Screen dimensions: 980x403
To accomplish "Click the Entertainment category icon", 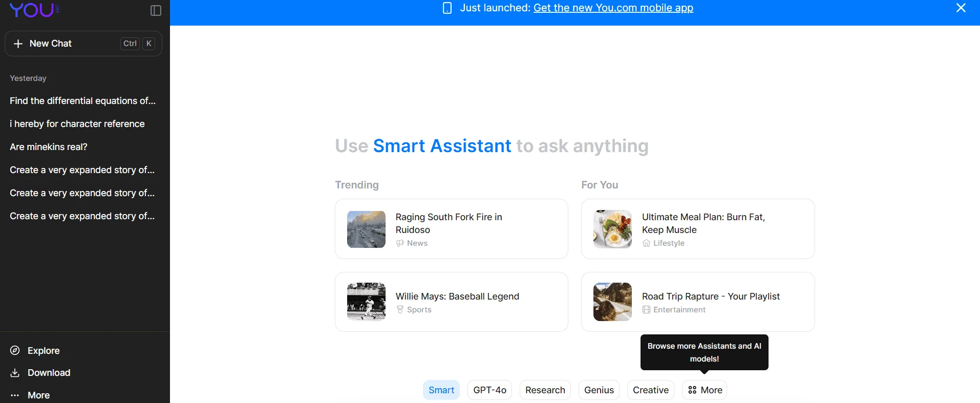I will (x=646, y=310).
